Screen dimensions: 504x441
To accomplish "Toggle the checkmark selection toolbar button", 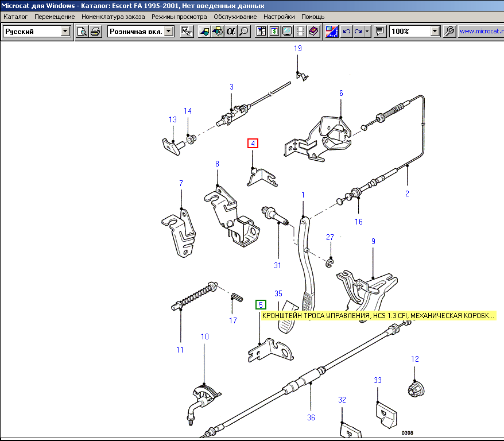I will pos(187,32).
